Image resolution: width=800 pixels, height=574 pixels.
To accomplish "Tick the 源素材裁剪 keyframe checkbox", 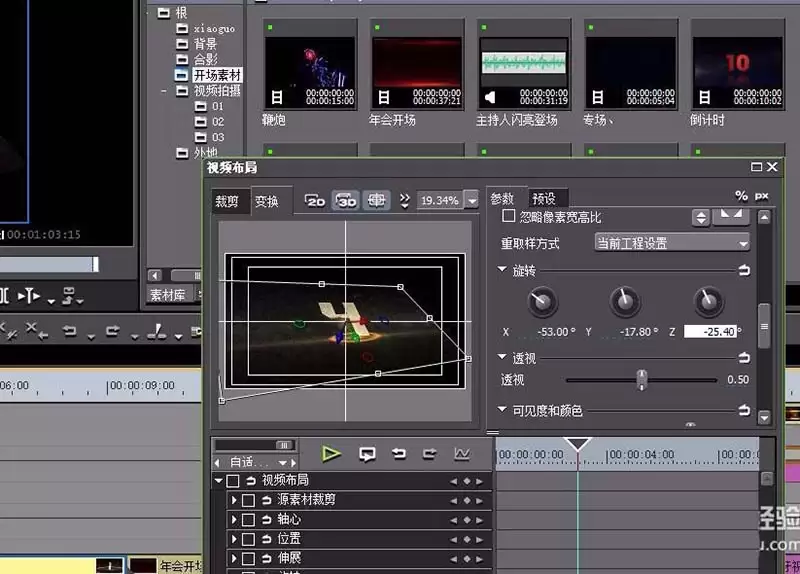I will pyautogui.click(x=248, y=500).
